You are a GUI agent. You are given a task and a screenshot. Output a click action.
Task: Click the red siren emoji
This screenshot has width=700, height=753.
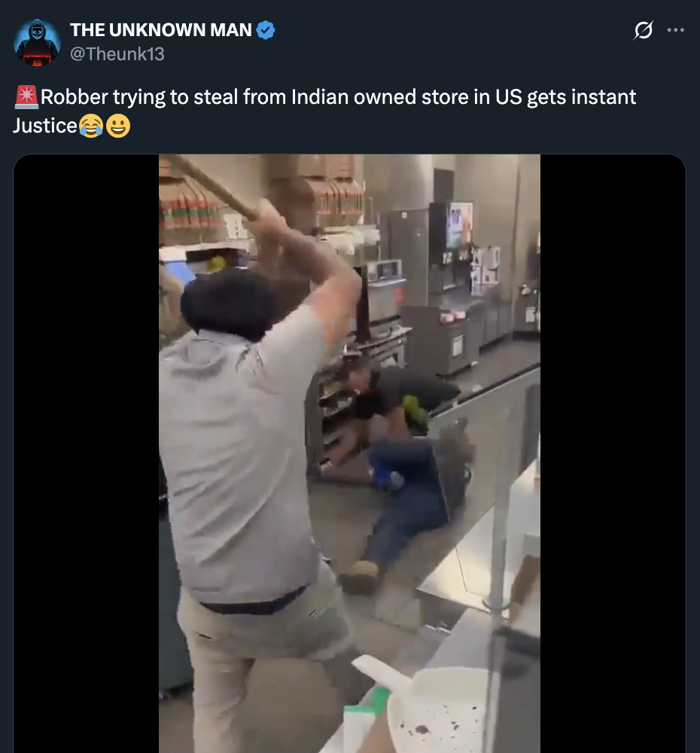(26, 97)
